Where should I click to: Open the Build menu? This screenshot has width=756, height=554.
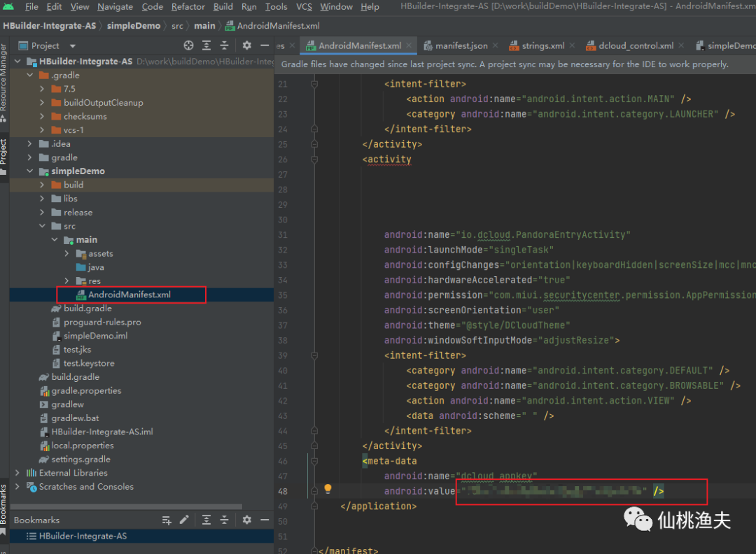point(223,7)
